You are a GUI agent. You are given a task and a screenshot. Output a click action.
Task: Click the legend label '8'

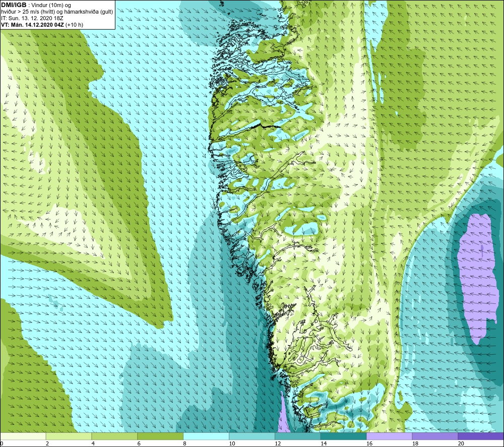184,443
